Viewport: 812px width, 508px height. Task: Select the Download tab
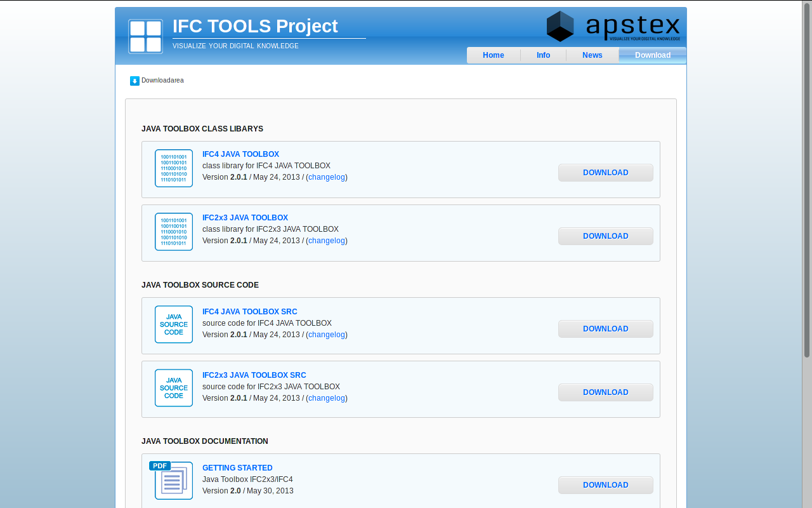[x=653, y=55]
